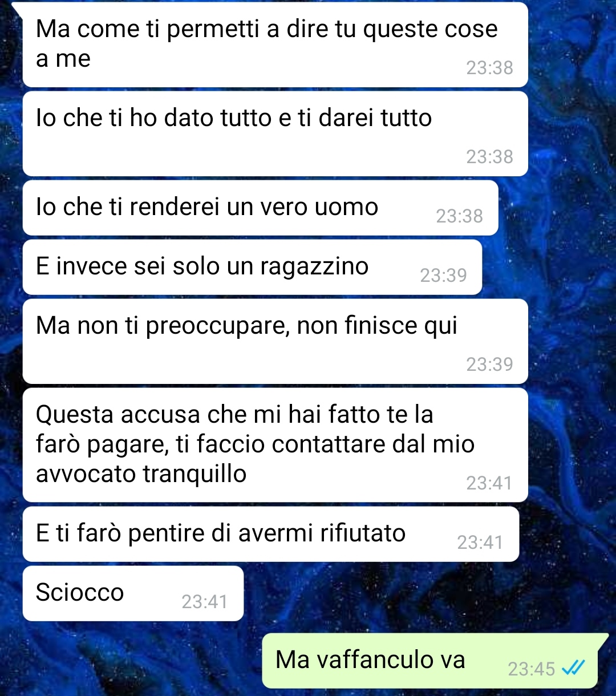Tap the 'Io che ti renderei un vero uomo' message
This screenshot has width=616, height=696.
260,208
